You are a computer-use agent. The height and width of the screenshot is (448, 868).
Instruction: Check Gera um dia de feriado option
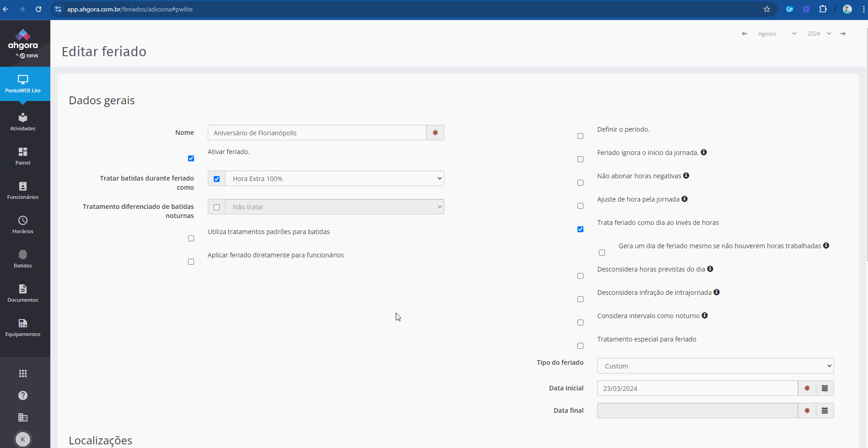pos(602,253)
